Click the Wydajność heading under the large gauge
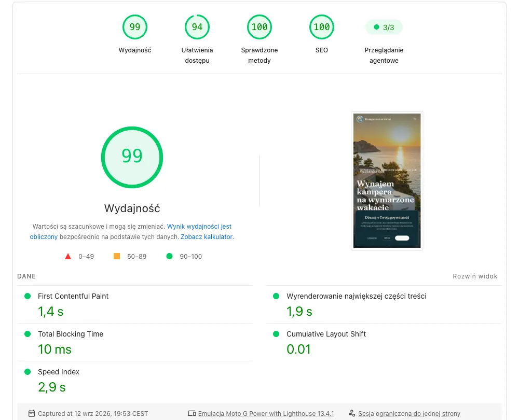This screenshot has height=420, width=519. (x=132, y=208)
